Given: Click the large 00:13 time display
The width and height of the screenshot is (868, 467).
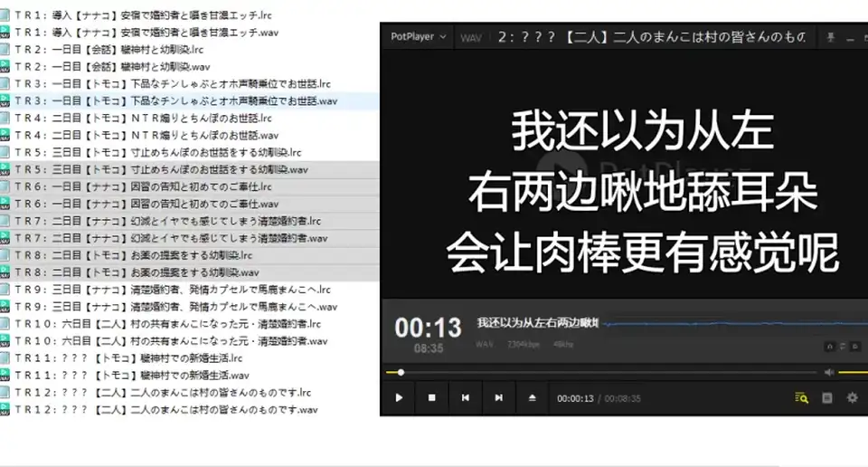Looking at the screenshot, I should [x=428, y=328].
